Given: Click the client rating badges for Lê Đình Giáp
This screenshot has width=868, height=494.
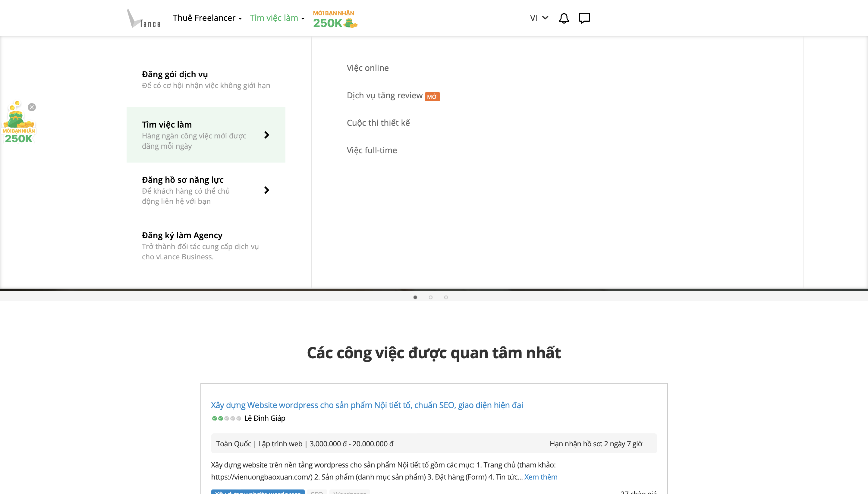Looking at the screenshot, I should pyautogui.click(x=226, y=418).
